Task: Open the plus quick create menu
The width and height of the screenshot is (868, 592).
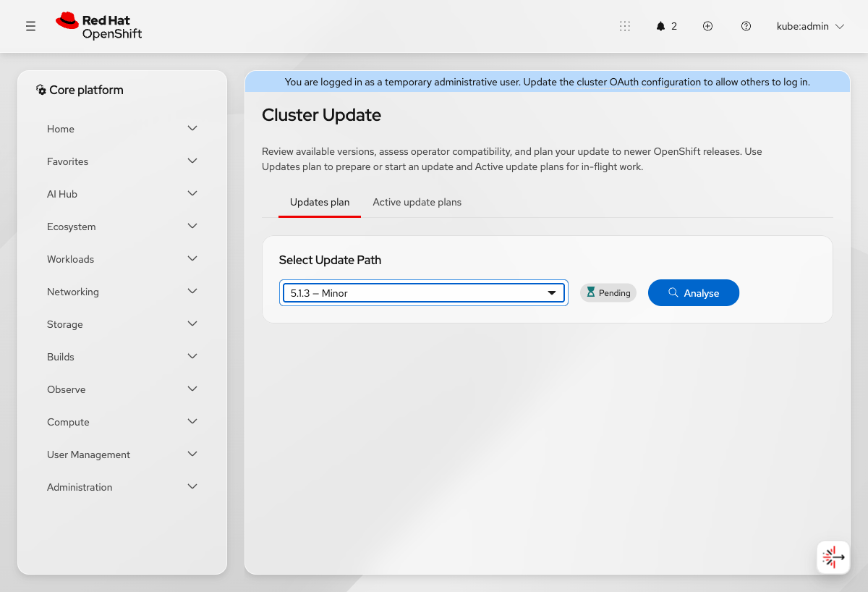Action: pos(708,26)
